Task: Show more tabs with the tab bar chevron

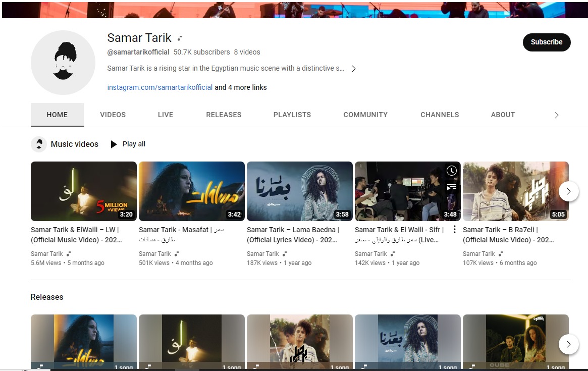Action: coord(556,115)
